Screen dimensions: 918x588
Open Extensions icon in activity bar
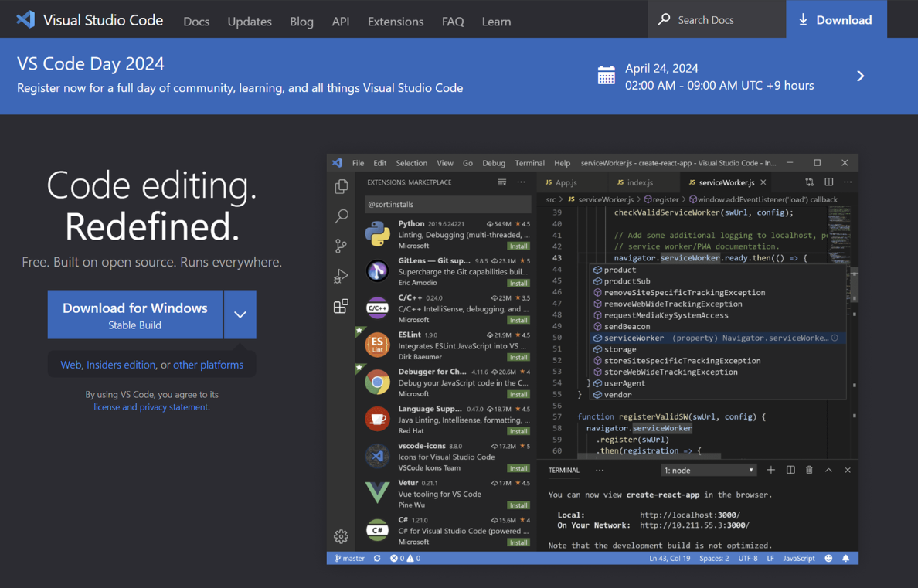point(341,306)
